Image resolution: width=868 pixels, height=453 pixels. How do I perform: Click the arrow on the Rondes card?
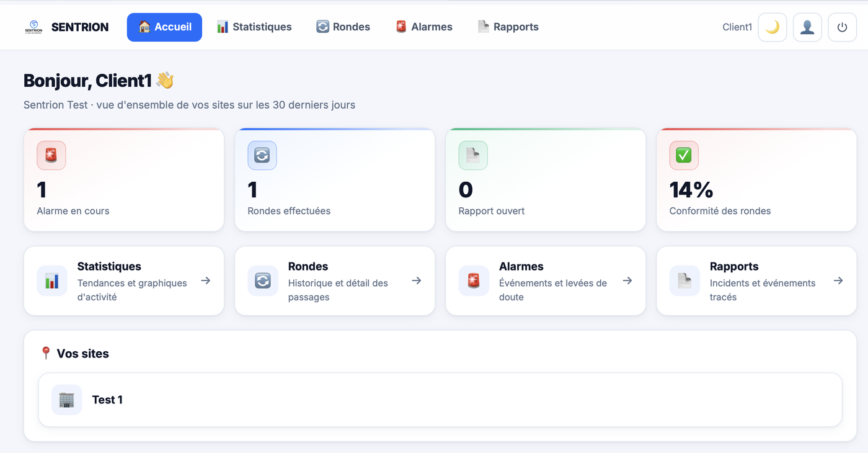pos(417,280)
